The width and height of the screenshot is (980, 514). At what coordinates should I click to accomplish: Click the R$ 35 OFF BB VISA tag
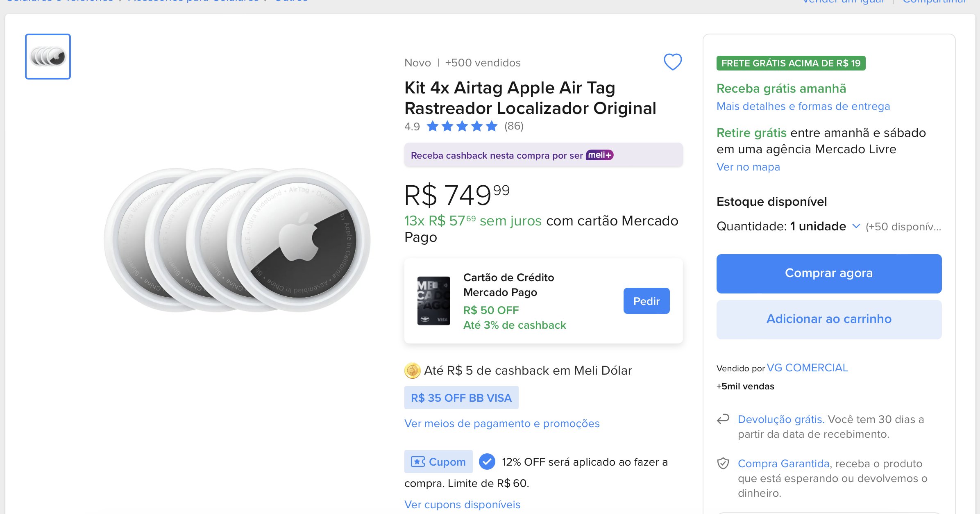[x=461, y=398]
